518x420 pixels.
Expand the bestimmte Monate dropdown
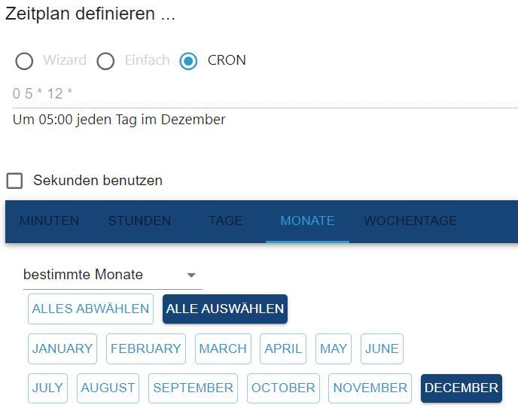point(112,275)
